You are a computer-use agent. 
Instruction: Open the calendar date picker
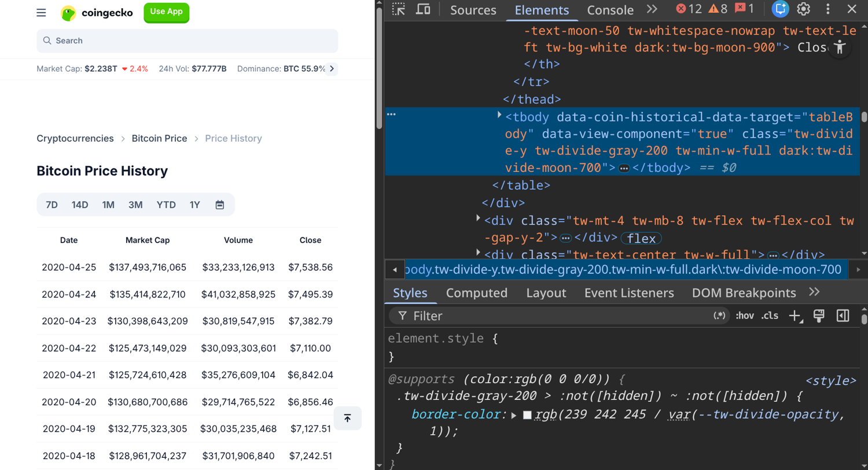tap(220, 205)
